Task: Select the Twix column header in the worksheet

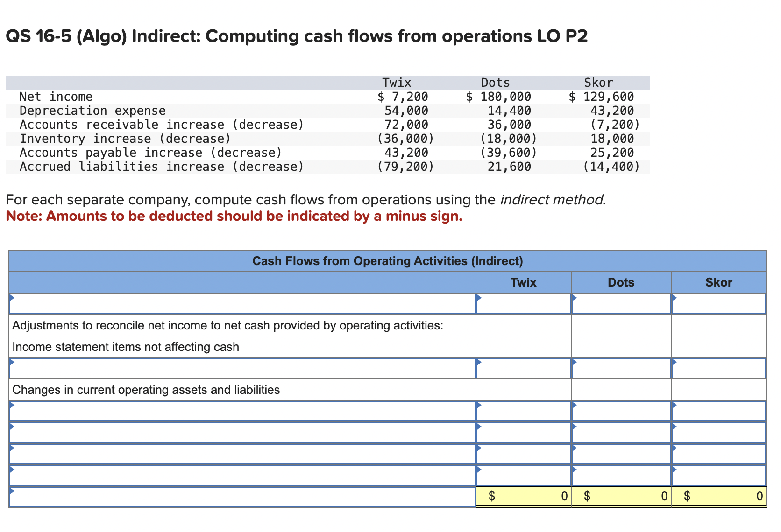Action: pyautogui.click(x=523, y=282)
